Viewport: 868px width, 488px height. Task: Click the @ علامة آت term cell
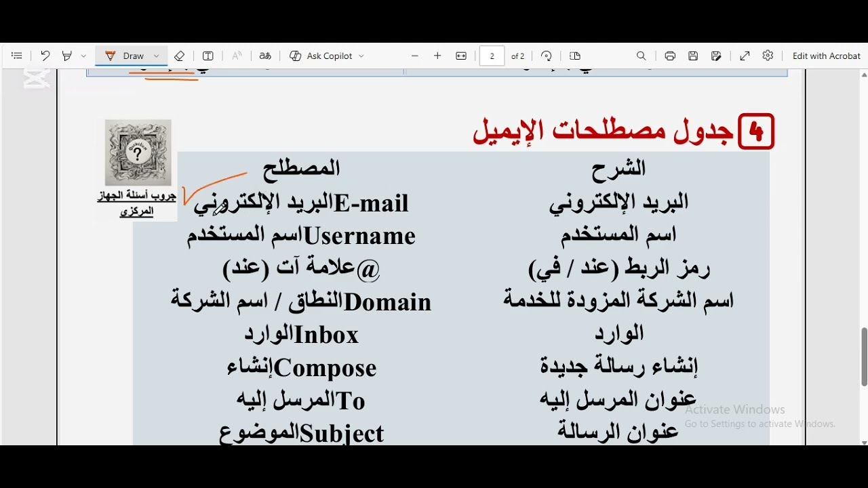click(x=301, y=268)
